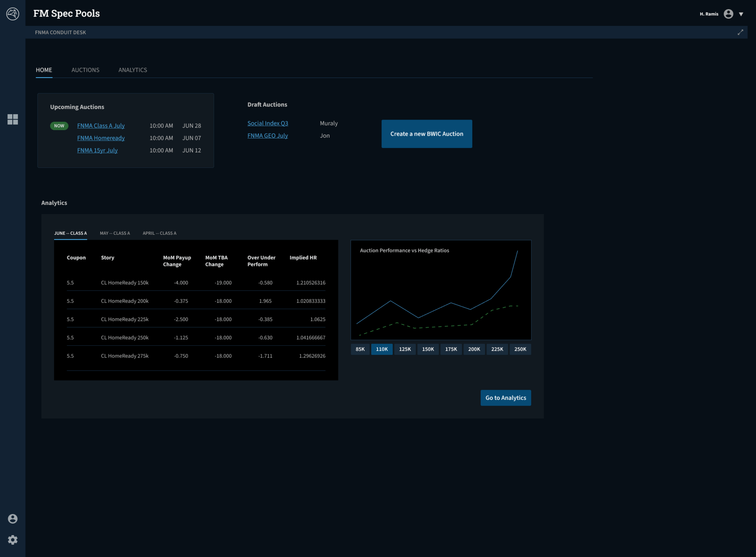Select the CL HomeReady 225k row

196,319
